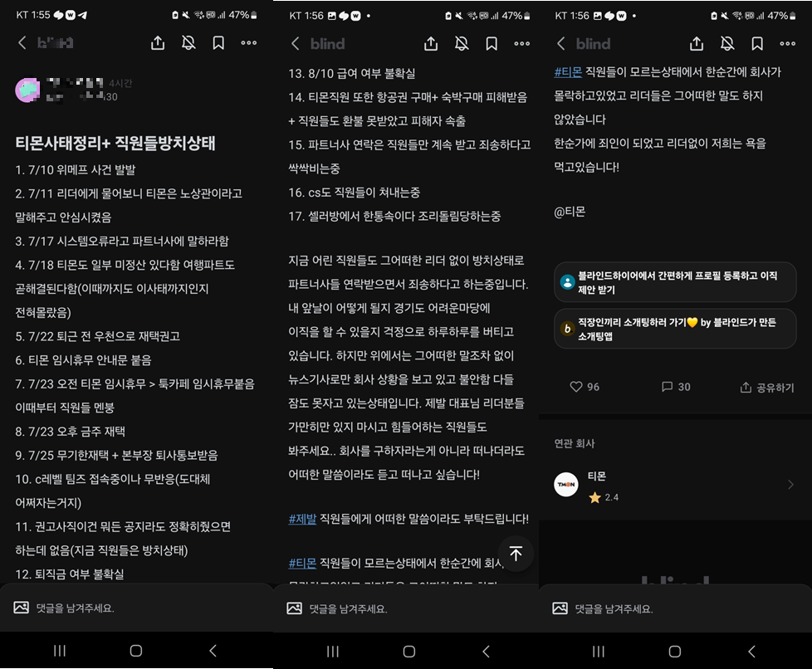The width and height of the screenshot is (812, 669).
Task: Tap the KT 1:55 clock in the status bar
Action: point(33,15)
